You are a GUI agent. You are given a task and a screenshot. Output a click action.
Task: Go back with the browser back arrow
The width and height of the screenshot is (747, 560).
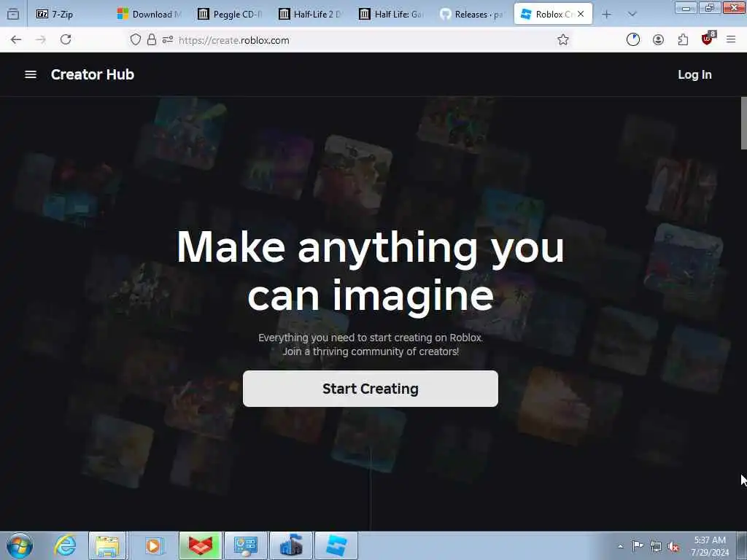point(16,40)
